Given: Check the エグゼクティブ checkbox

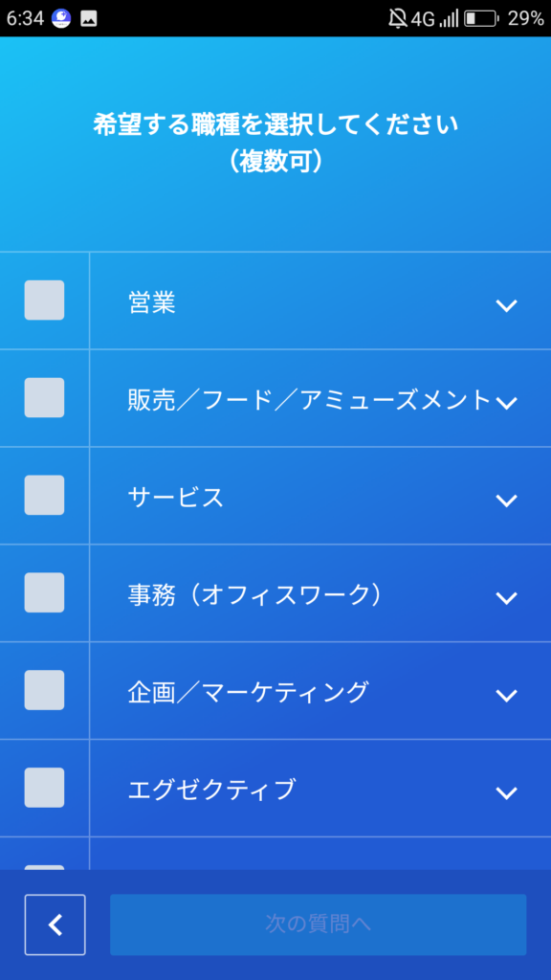Looking at the screenshot, I should (x=44, y=788).
